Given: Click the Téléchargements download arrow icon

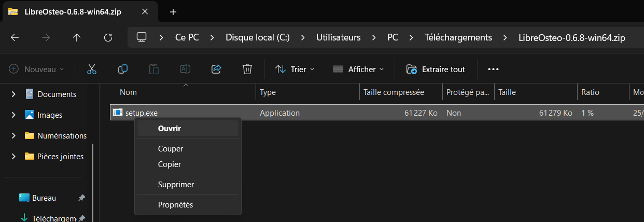Looking at the screenshot, I should (24, 218).
